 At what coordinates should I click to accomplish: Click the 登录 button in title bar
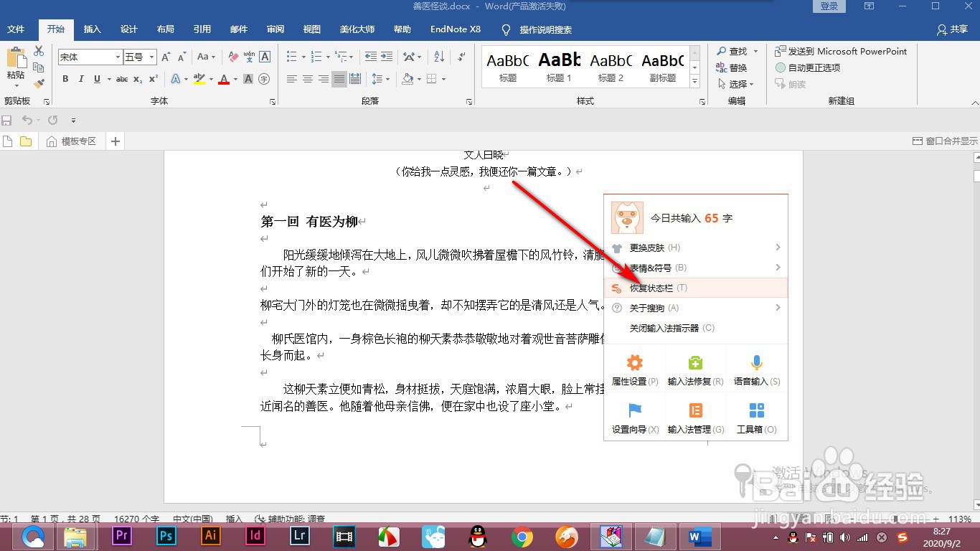[829, 6]
